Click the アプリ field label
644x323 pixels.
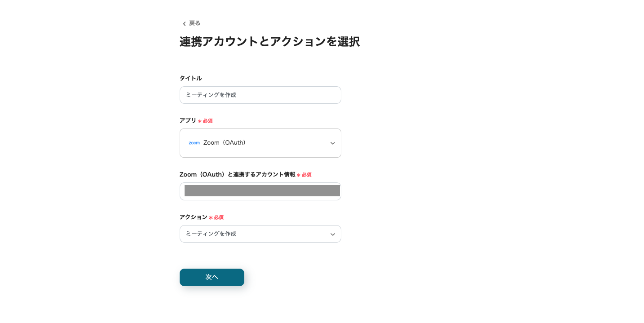[188, 120]
